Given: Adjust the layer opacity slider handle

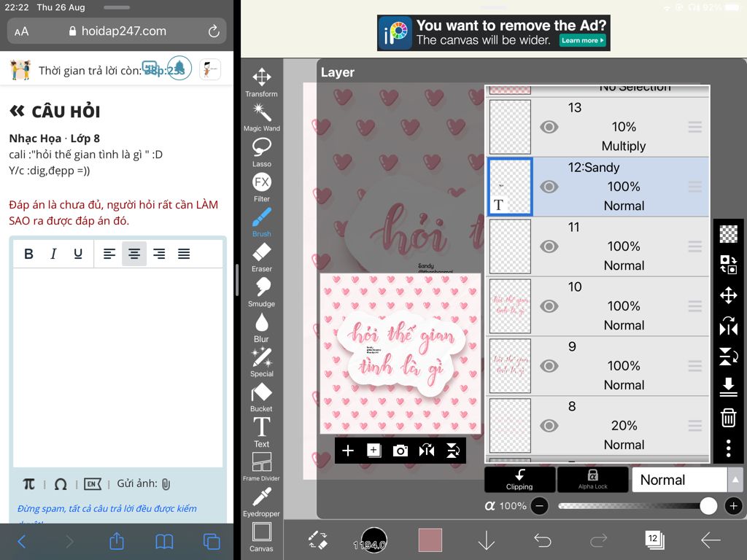Looking at the screenshot, I should tap(708, 506).
